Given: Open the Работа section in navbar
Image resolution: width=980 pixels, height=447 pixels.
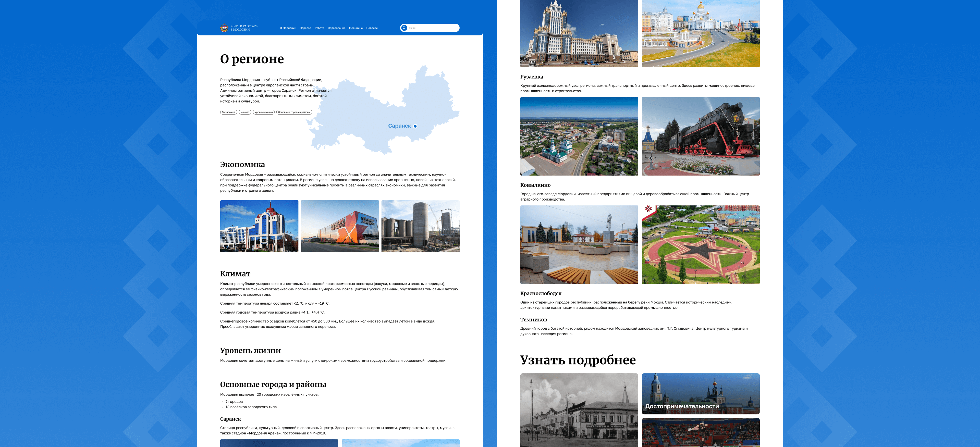Looking at the screenshot, I should click(x=319, y=28).
